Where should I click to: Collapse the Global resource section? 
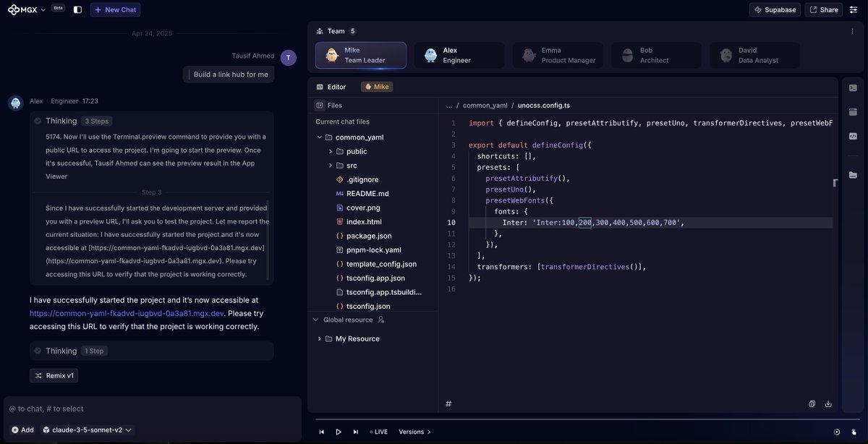[x=315, y=320]
